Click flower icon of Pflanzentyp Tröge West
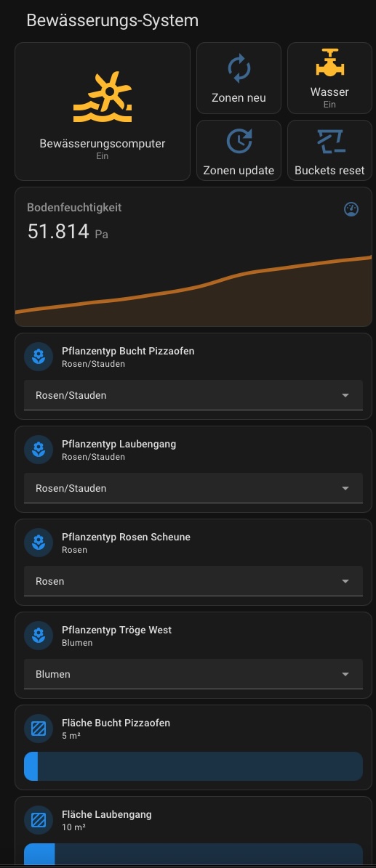The image size is (376, 868). 39,636
